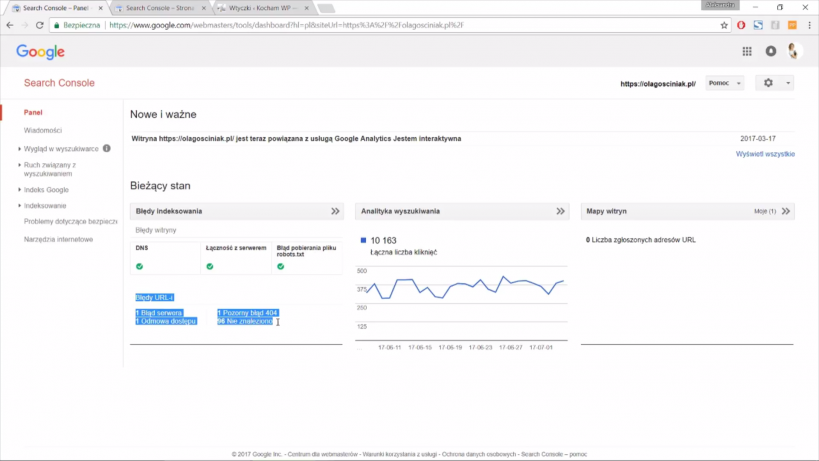
Task: Open Search Console – pomoc footer link
Action: click(x=554, y=454)
